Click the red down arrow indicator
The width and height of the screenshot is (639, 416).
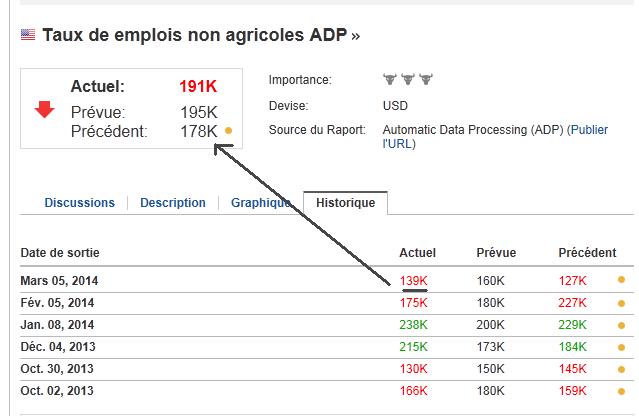pos(44,109)
